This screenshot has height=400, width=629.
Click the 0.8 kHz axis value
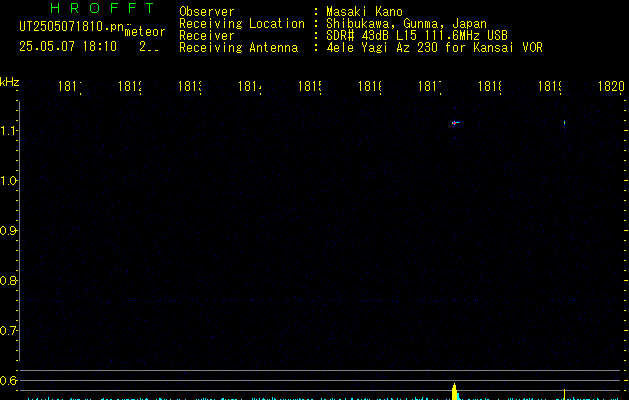pos(8,280)
